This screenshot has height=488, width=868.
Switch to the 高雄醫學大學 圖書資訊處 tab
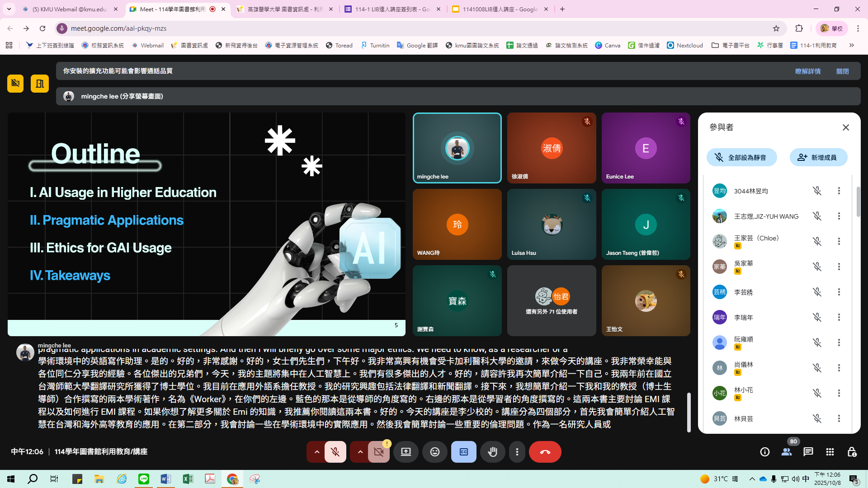click(x=285, y=9)
